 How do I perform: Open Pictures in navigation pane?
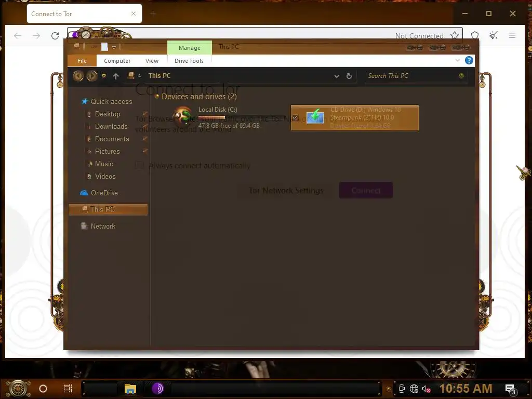tap(107, 151)
